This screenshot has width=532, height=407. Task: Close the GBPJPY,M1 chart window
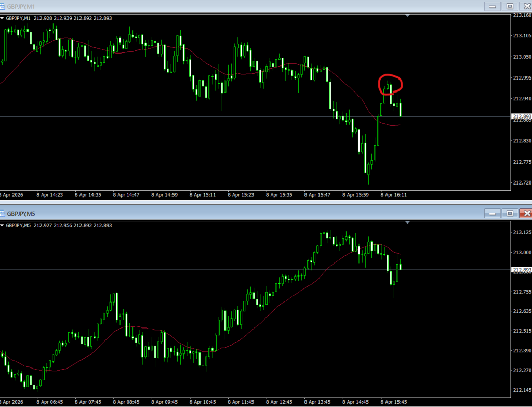tap(526, 6)
